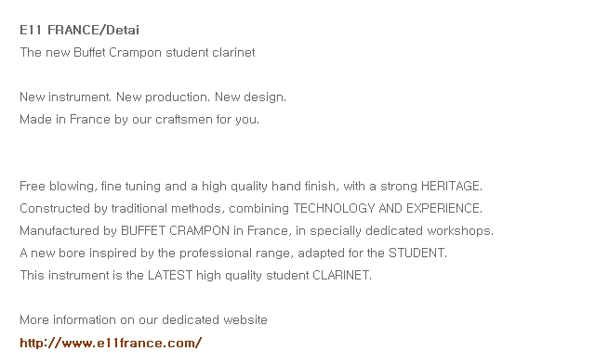Screen dimensions: 595x364
Task: Click the word "HERITAGE"
Action: pos(450,186)
